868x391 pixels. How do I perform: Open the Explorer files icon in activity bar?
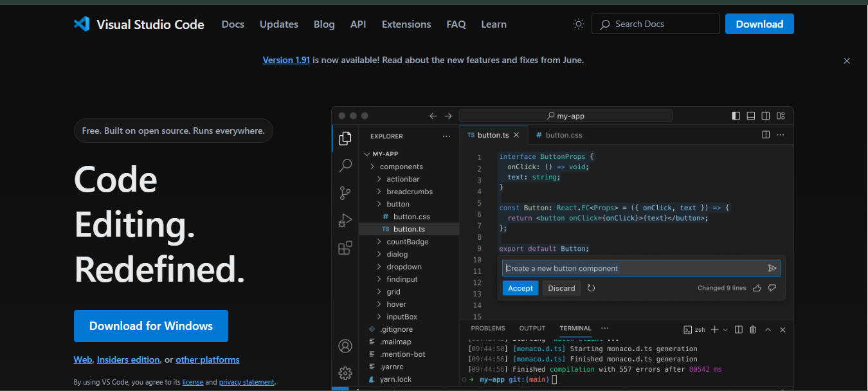tap(345, 138)
